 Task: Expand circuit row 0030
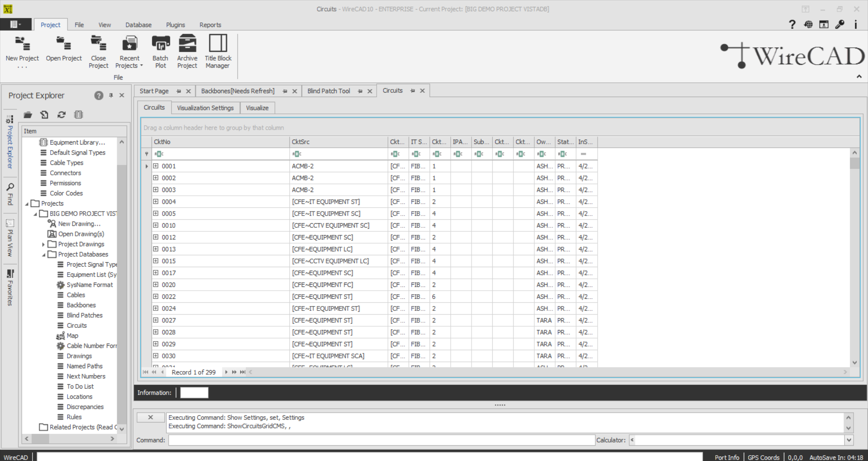pos(156,356)
